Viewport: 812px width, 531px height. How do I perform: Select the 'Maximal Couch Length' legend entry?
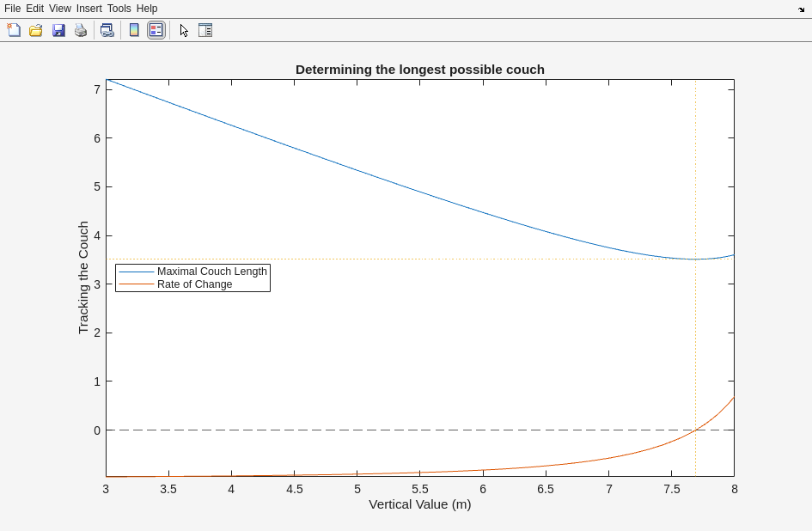(x=211, y=272)
